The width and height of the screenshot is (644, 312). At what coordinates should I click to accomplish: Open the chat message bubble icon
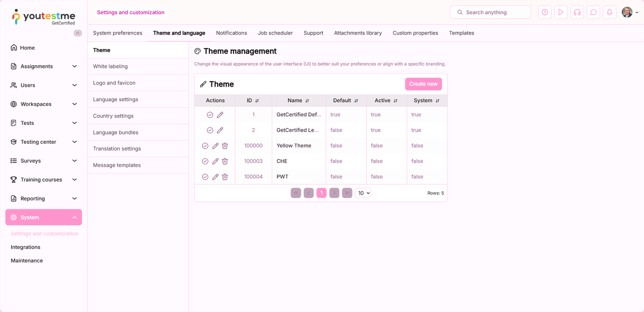[x=593, y=12]
